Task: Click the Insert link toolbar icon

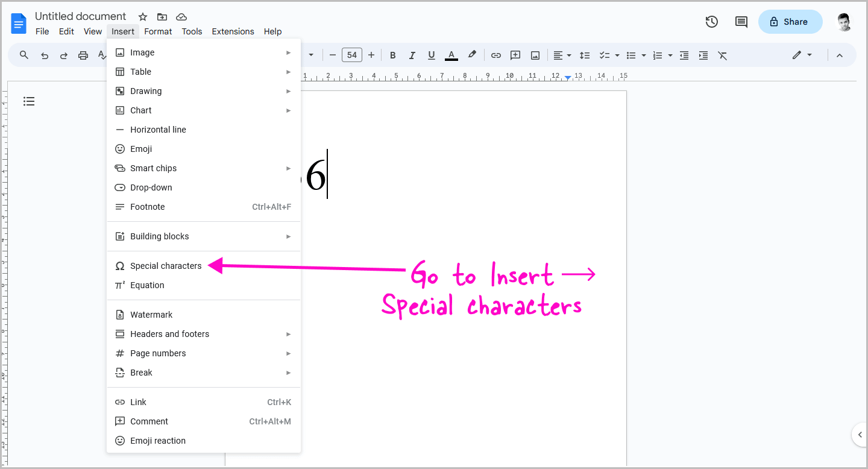Action: 495,55
